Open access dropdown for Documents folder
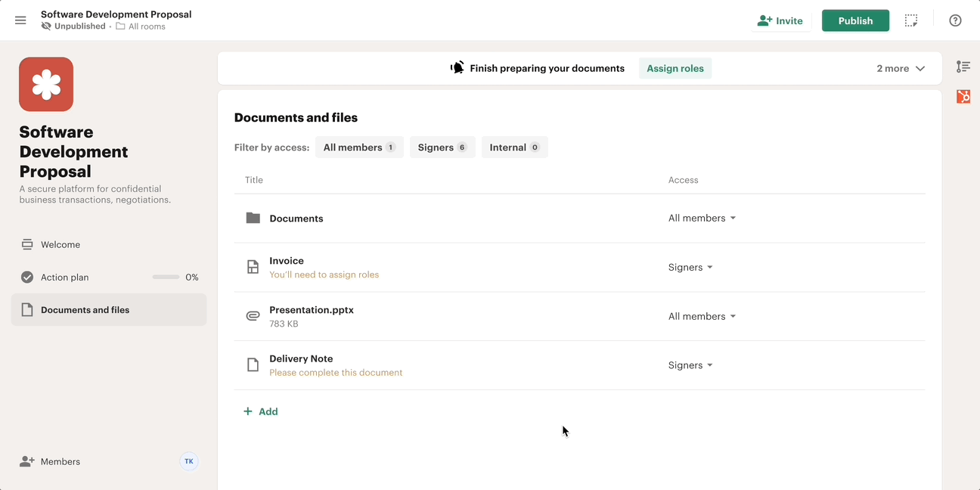980x490 pixels. 702,218
